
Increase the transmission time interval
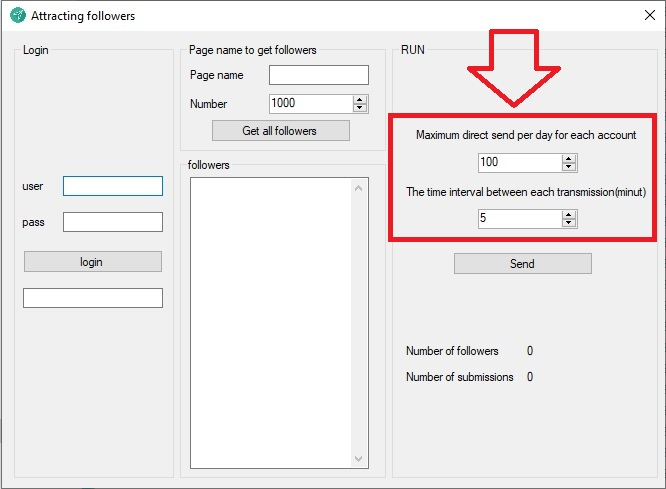pos(569,214)
